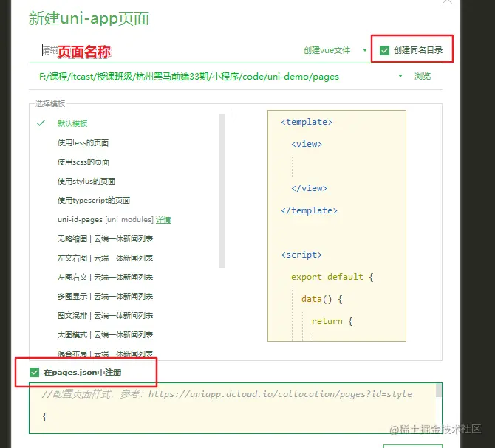Select the 左图右文 news list template

[105, 277]
